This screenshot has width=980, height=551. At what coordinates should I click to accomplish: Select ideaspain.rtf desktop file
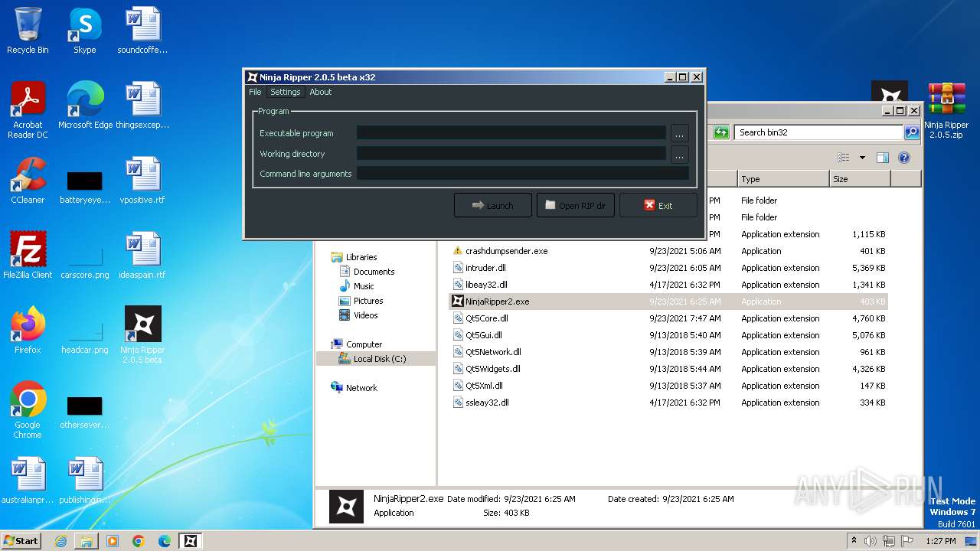tap(142, 256)
